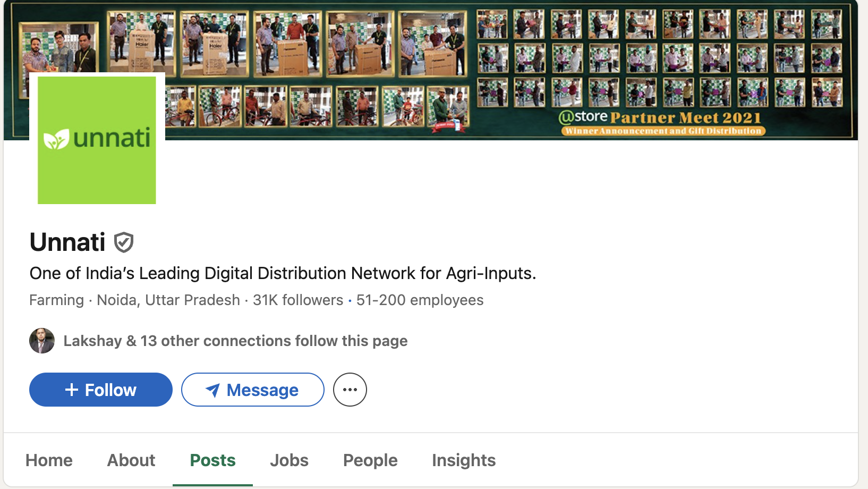Screen dimensions: 868x489
Task: Click the Unnati company name heading
Action: [x=67, y=242]
